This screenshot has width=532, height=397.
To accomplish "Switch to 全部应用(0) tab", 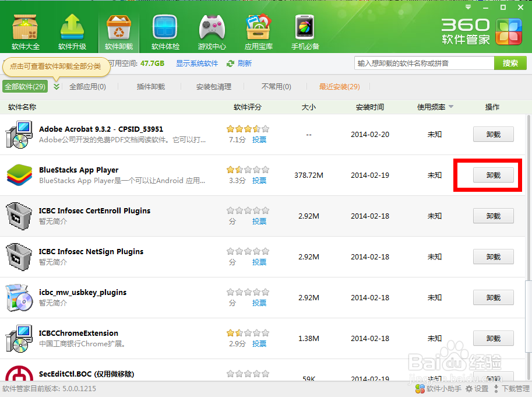I will point(87,86).
